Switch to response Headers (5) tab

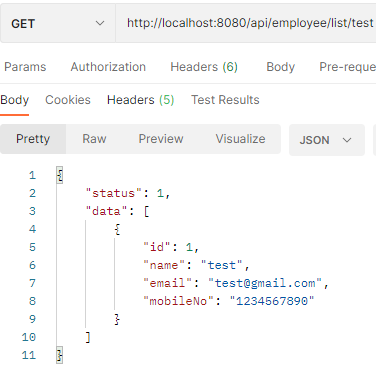coord(140,100)
